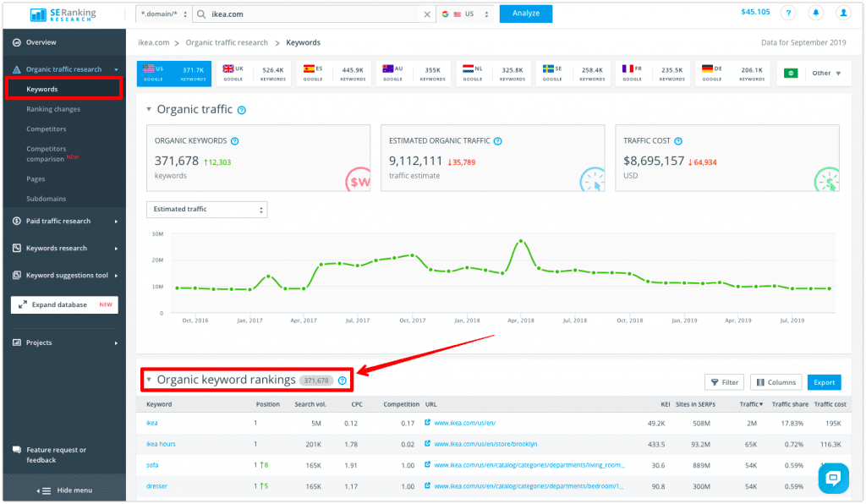Open external link icon for ikea URL
The width and height of the screenshot is (866, 504).
coord(427,423)
